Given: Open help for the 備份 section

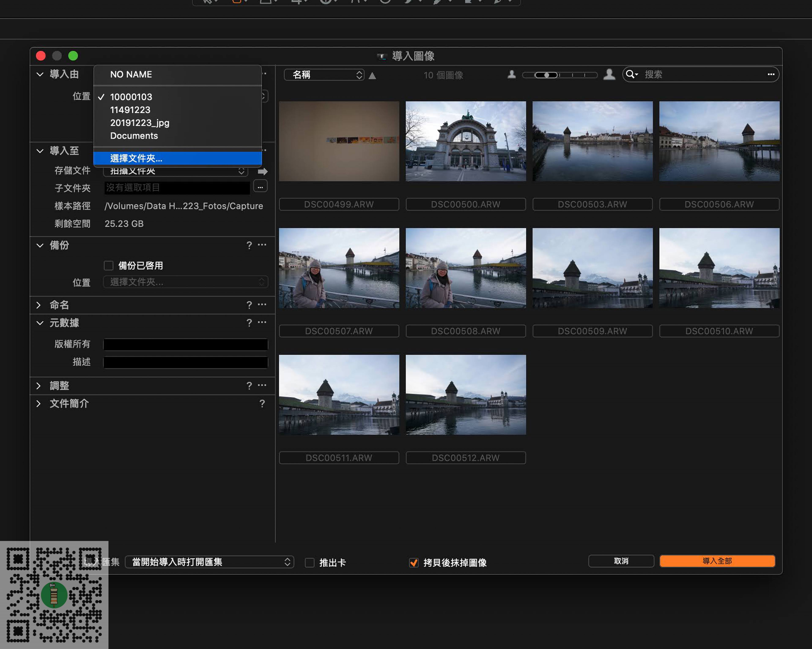Looking at the screenshot, I should coord(249,245).
